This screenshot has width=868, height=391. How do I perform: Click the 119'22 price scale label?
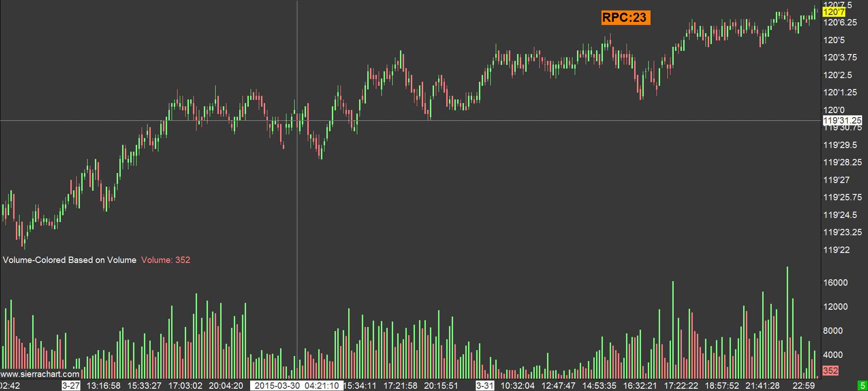tap(836, 250)
